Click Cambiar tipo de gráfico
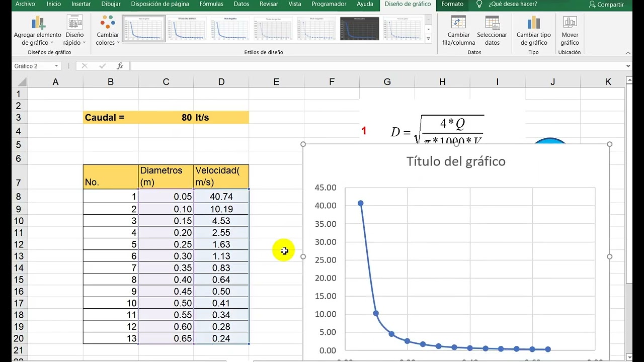644x362 pixels. pos(533,31)
